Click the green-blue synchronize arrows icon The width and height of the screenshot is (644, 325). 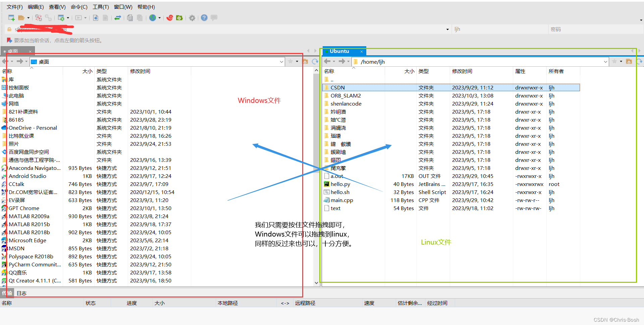[118, 18]
